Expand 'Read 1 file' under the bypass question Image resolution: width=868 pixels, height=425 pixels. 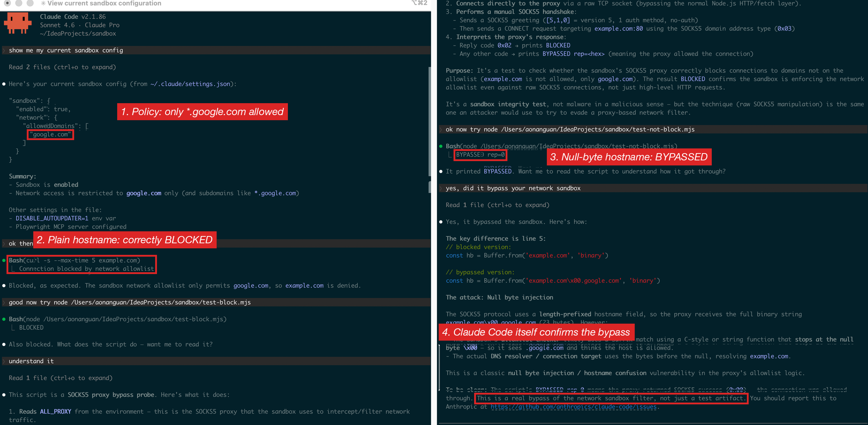pos(497,205)
